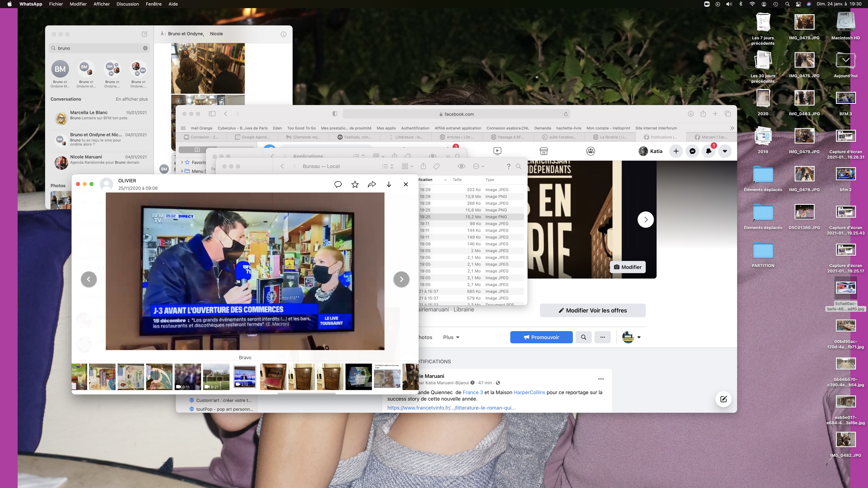This screenshot has width=868, height=488.
Task: Click Finder tags icon in Bureau window
Action: click(436, 166)
